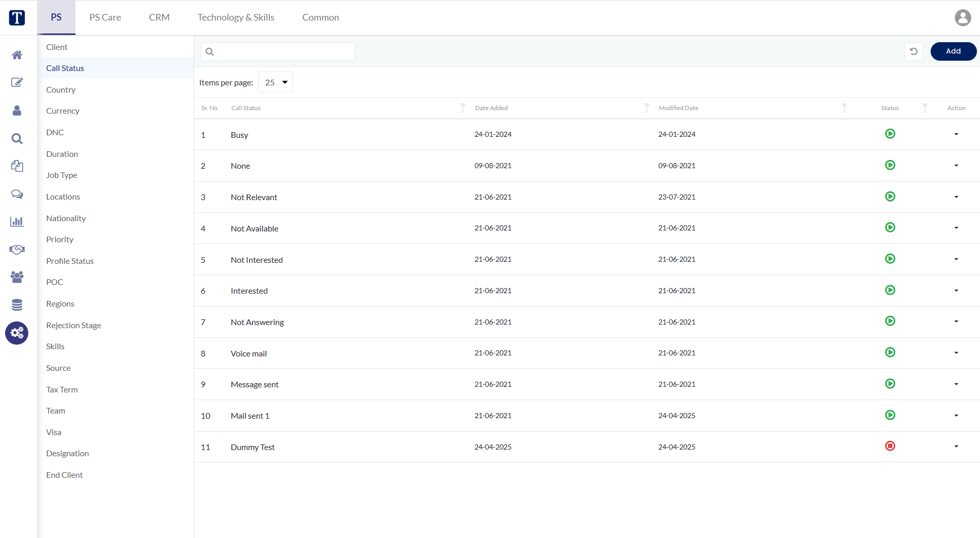Switch to the CRM tab
980x538 pixels.
[159, 17]
